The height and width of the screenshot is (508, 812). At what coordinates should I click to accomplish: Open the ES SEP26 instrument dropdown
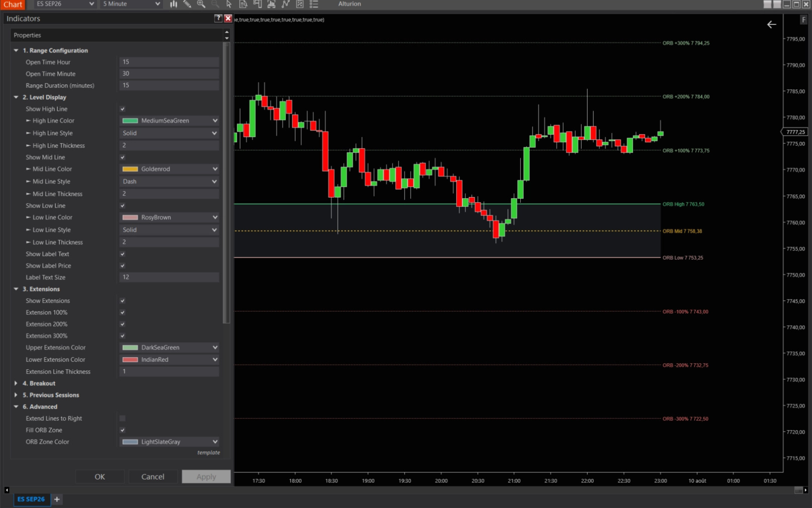65,4
